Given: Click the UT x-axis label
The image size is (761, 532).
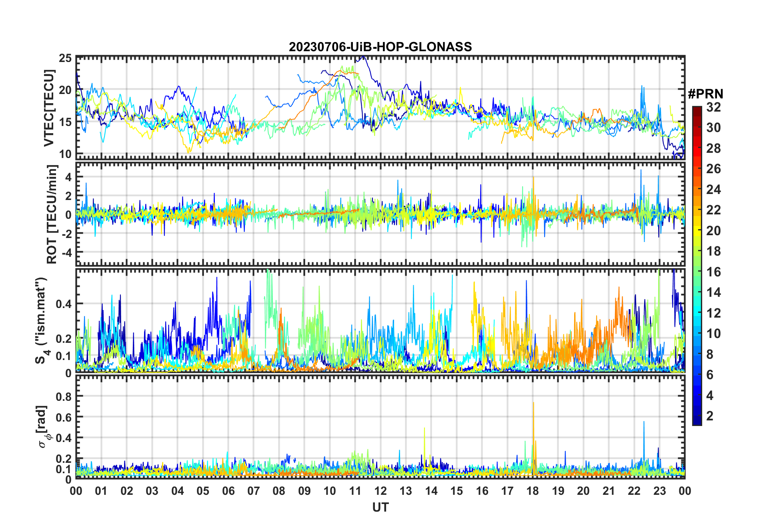Looking at the screenshot, I should point(380,507).
